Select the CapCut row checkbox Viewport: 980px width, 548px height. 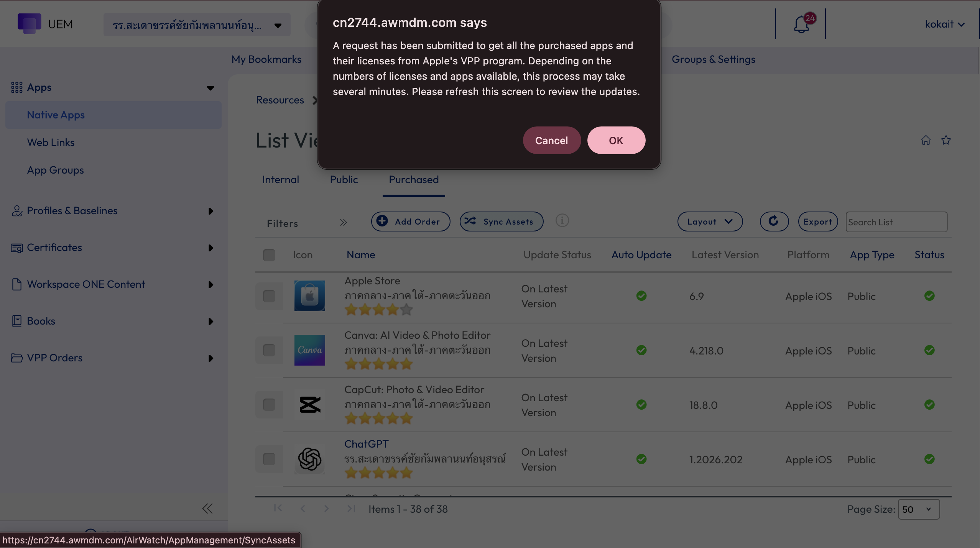point(269,405)
